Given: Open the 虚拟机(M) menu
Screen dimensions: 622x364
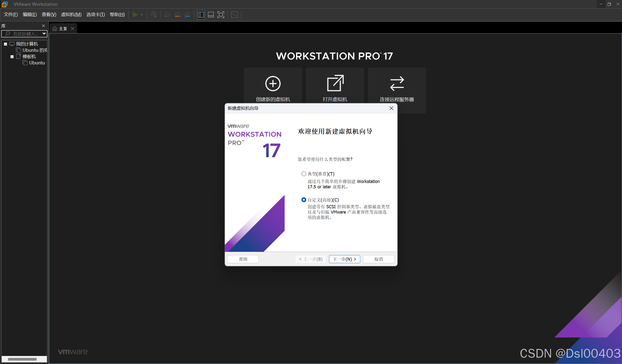Looking at the screenshot, I should point(71,15).
